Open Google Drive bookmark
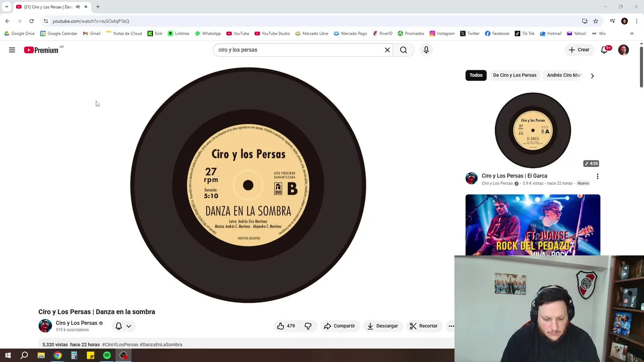644x362 pixels. (x=20, y=34)
